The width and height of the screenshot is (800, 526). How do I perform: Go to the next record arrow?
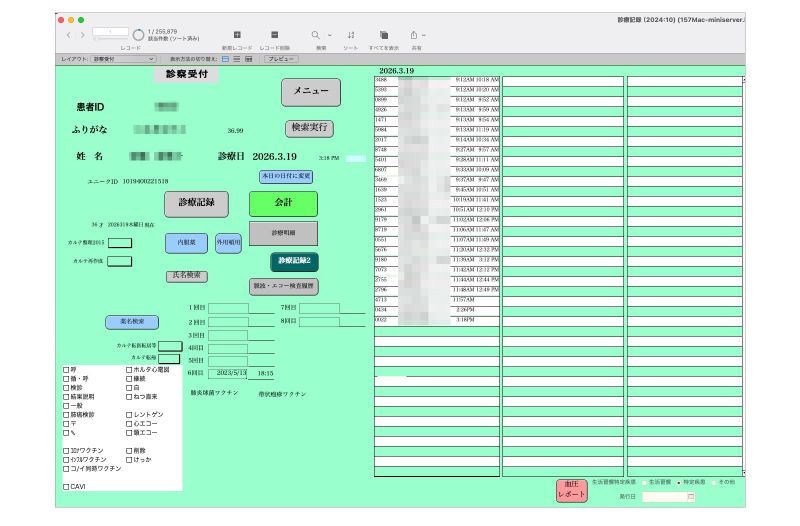pyautogui.click(x=81, y=34)
